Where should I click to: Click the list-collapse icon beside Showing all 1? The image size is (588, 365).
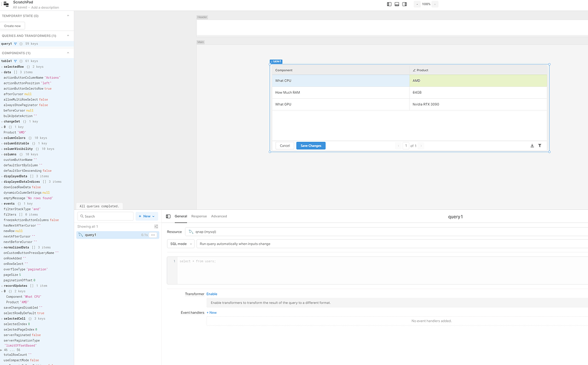click(x=155, y=226)
